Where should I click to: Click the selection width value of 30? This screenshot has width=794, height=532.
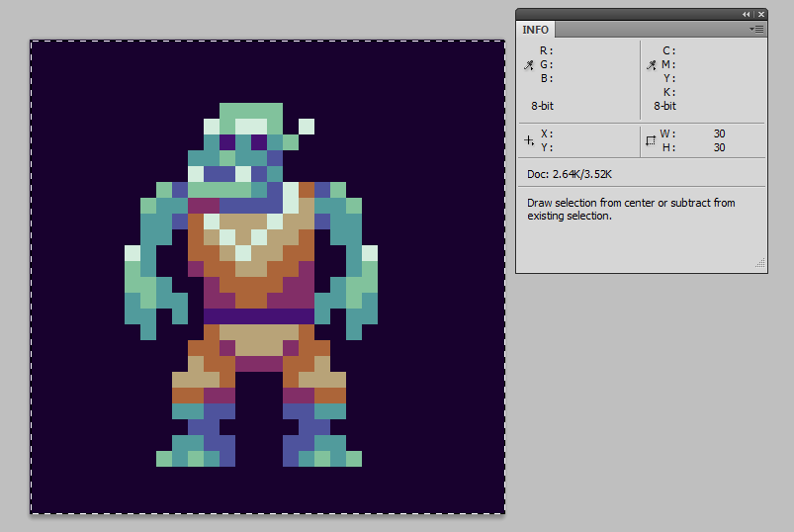point(719,133)
